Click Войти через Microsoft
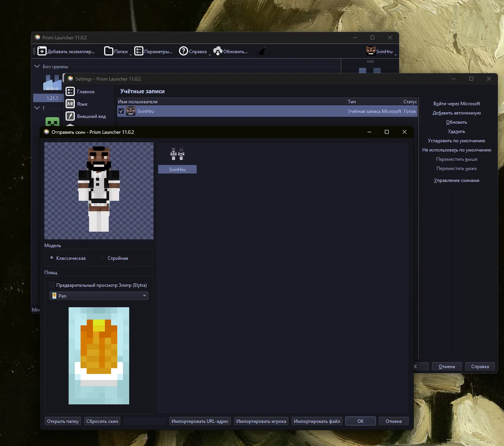Viewport: 504px width, 446px height. tap(457, 104)
